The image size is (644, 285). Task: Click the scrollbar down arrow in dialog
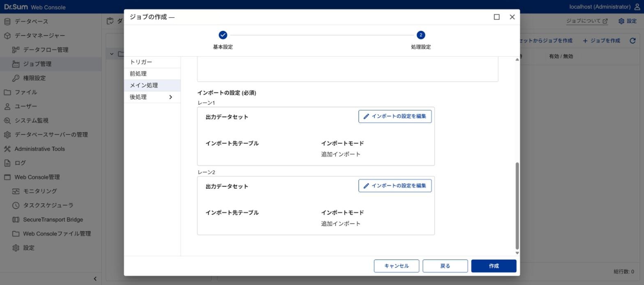(x=517, y=253)
